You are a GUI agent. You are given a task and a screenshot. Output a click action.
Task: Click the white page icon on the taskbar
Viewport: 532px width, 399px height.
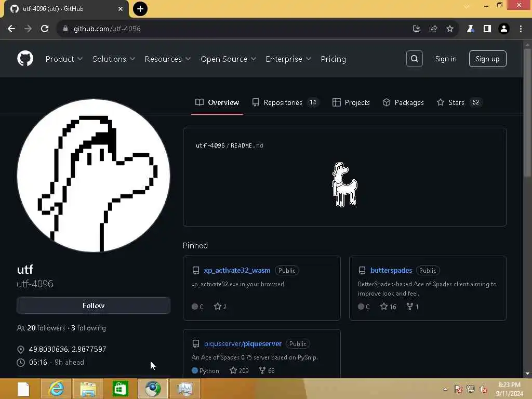coord(23,389)
